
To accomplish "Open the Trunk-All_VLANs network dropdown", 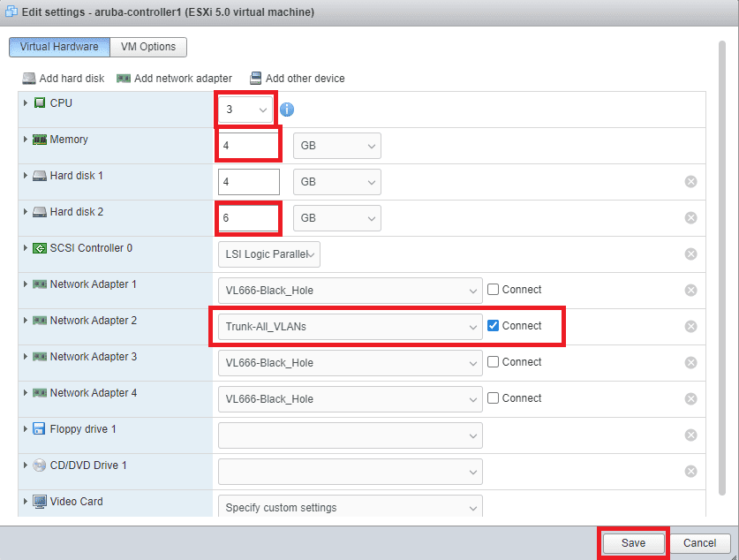I will (351, 327).
